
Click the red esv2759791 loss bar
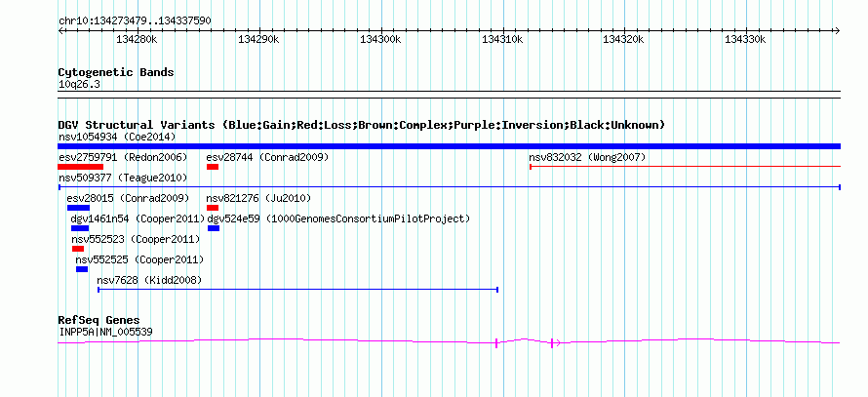click(80, 167)
